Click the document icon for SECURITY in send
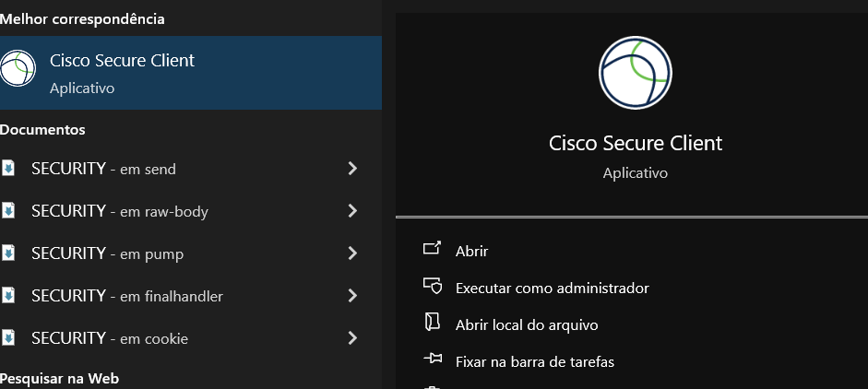The height and width of the screenshot is (389, 868). click(x=7, y=168)
